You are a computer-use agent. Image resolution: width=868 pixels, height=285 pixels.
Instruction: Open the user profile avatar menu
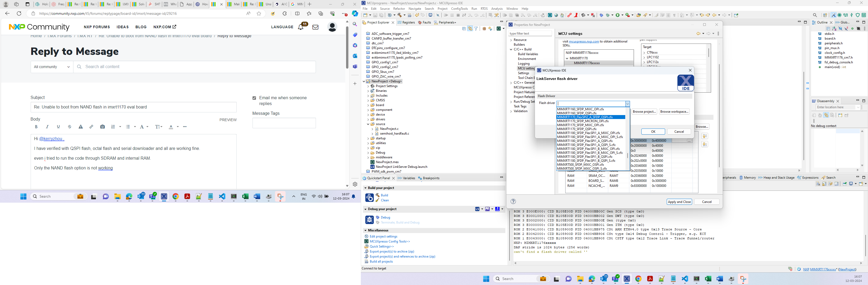tap(332, 27)
